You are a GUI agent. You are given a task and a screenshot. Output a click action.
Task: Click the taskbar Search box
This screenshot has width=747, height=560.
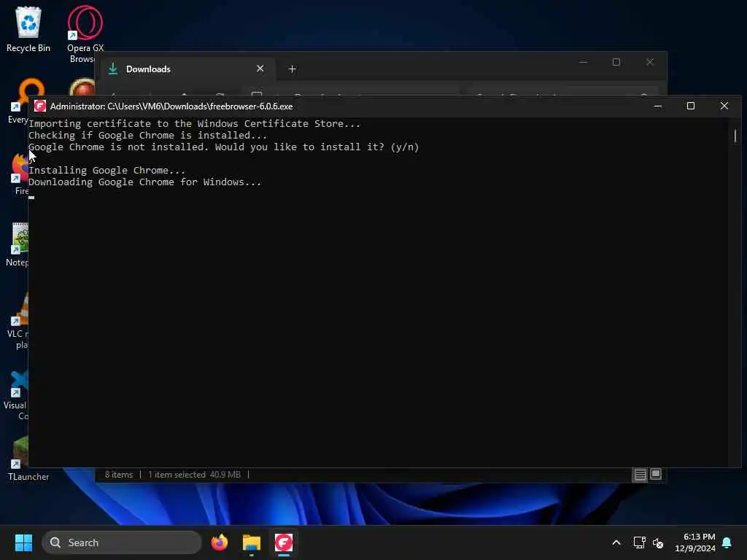122,542
